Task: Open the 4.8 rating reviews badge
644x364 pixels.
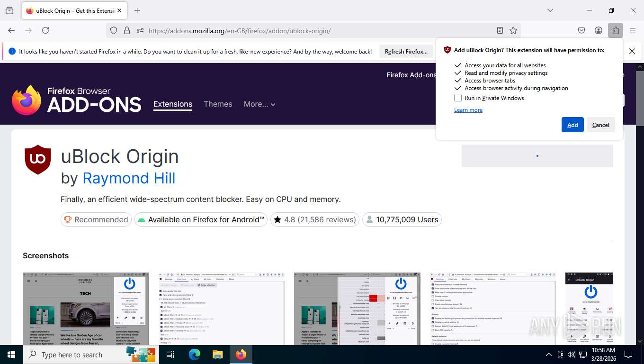Action: pyautogui.click(x=315, y=219)
